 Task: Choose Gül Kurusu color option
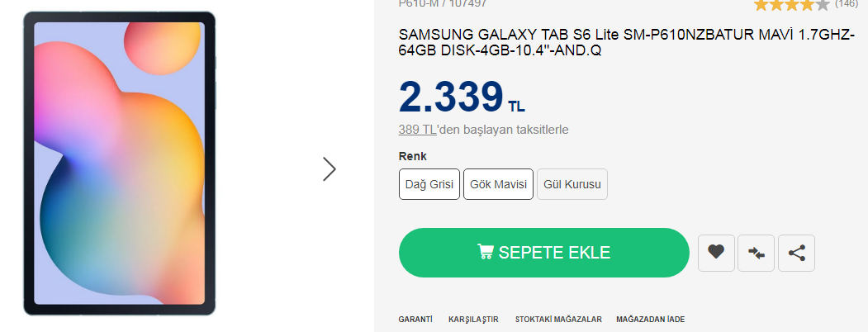click(x=572, y=184)
